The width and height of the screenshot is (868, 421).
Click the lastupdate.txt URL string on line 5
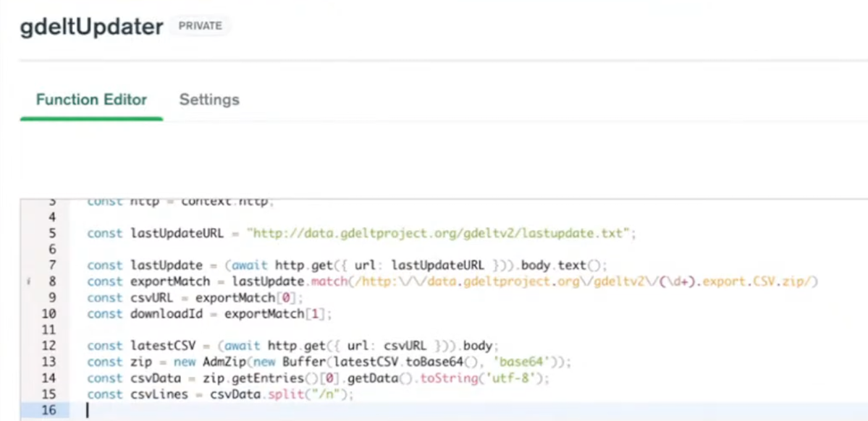coord(440,234)
